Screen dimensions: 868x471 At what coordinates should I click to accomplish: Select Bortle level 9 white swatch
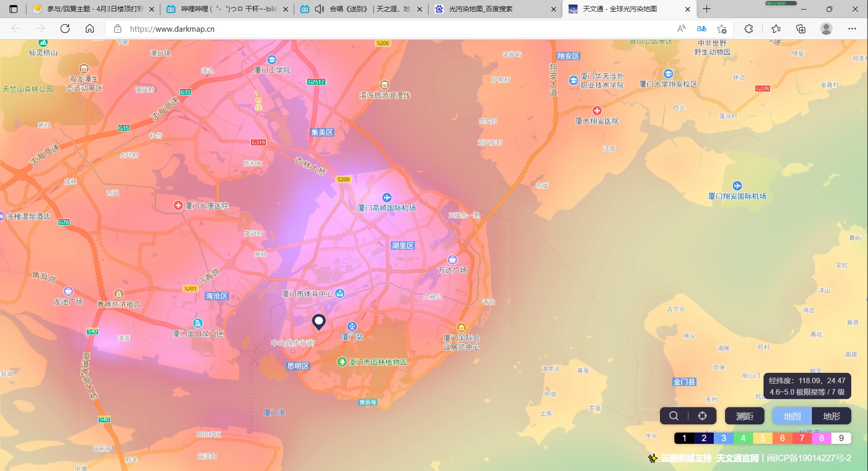841,438
